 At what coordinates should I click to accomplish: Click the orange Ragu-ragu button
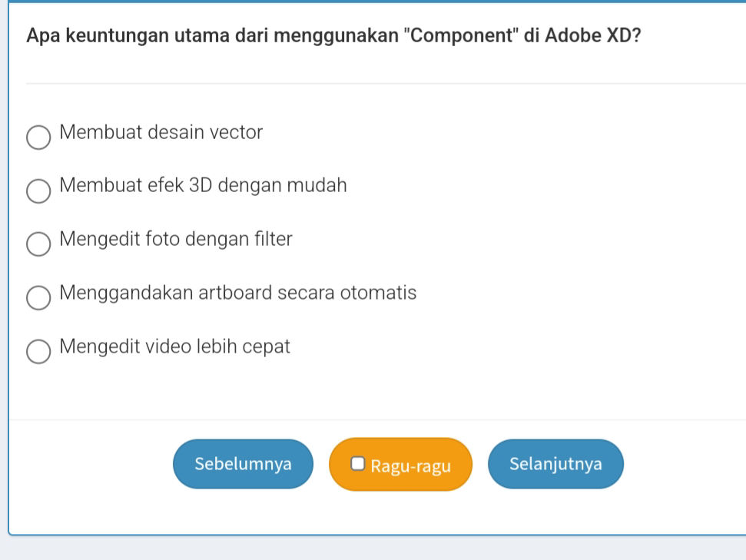400,464
